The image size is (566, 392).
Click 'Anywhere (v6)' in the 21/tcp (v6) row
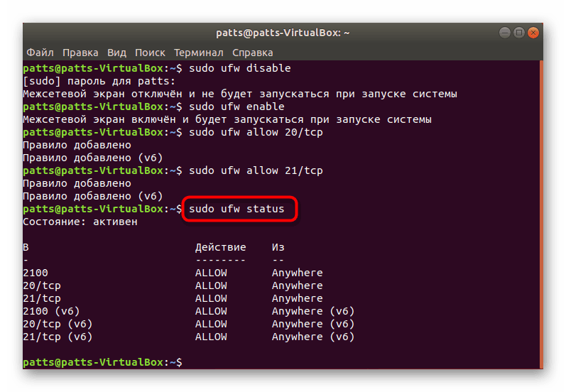(313, 337)
